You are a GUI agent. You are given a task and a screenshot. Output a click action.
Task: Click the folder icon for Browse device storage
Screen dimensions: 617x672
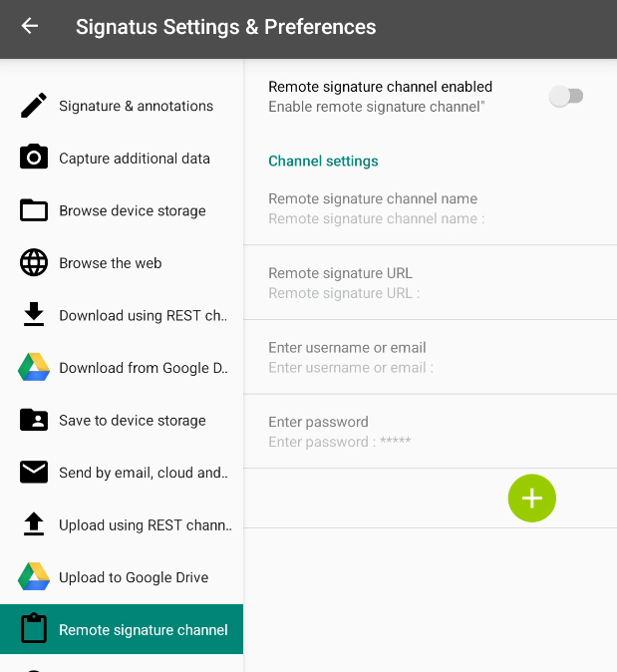click(34, 210)
